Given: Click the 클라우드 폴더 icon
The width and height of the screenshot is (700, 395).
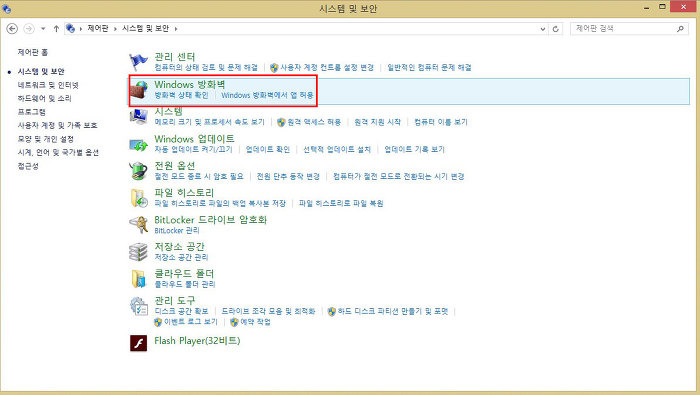Looking at the screenshot, I should pos(138,279).
